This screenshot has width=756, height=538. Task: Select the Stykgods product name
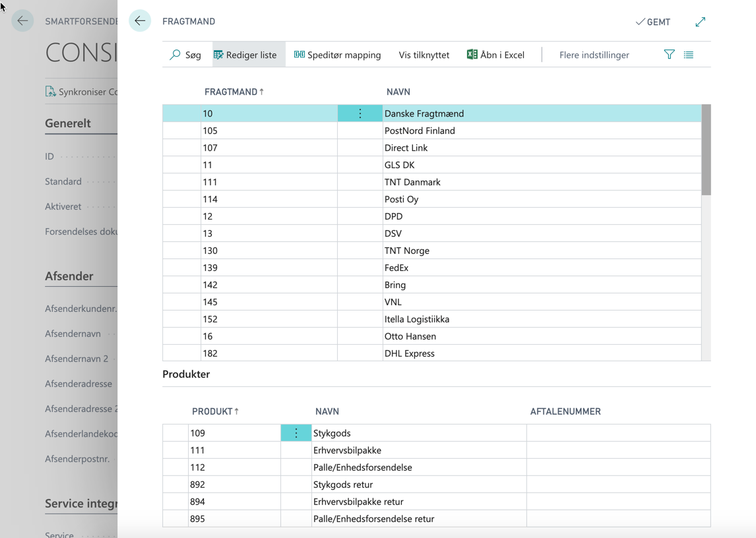419,433
